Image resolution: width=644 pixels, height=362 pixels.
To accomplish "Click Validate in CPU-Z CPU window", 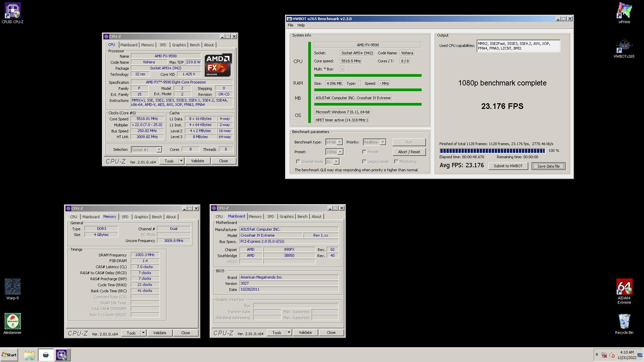I will [x=198, y=161].
